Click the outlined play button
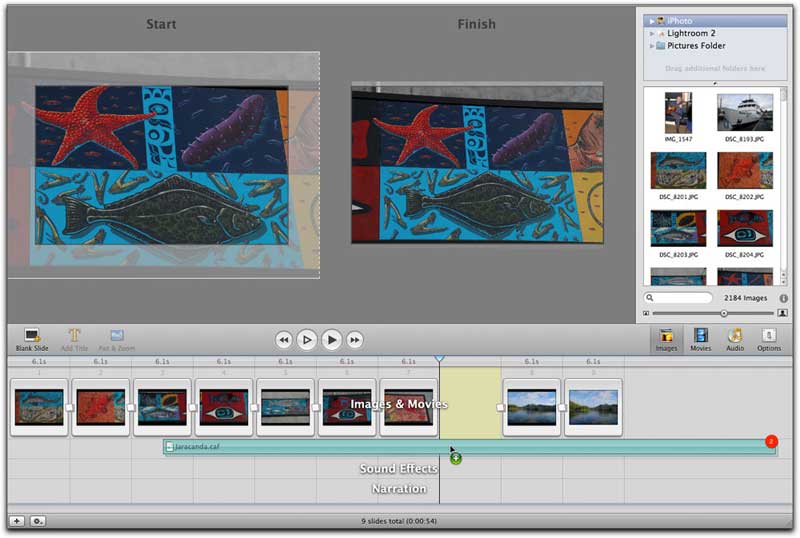This screenshot has width=800, height=538. [x=307, y=339]
